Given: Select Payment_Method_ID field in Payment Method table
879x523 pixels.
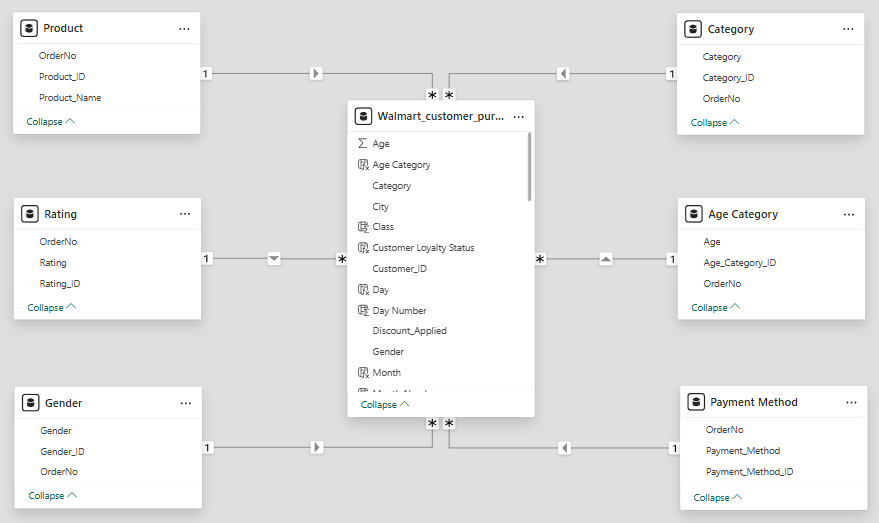Looking at the screenshot, I should pos(750,472).
